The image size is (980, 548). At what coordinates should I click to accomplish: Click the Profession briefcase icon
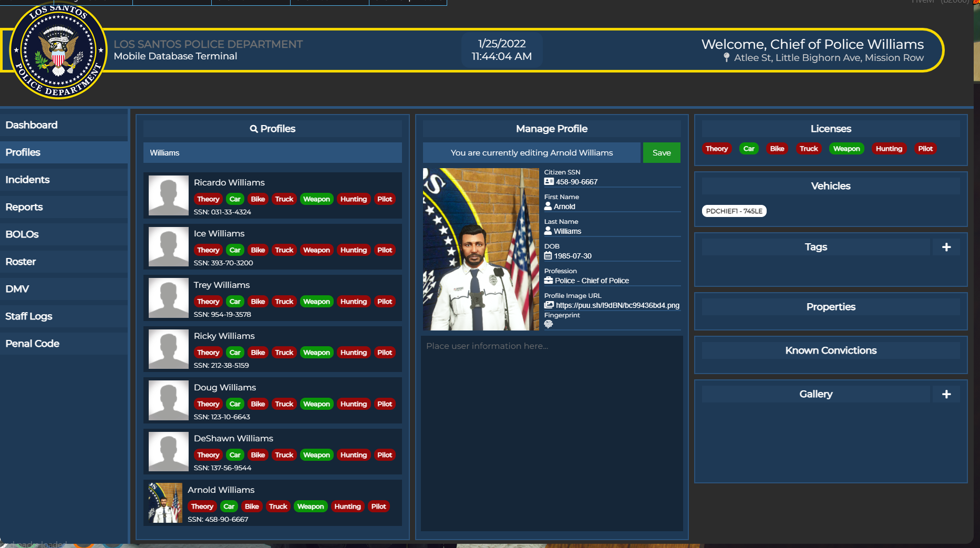click(549, 280)
